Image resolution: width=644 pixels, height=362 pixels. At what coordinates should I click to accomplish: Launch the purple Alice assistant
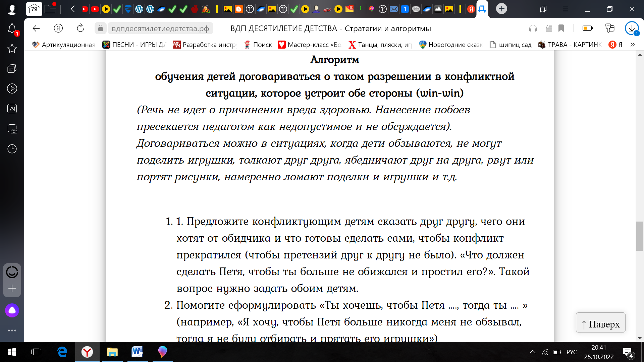click(12, 310)
